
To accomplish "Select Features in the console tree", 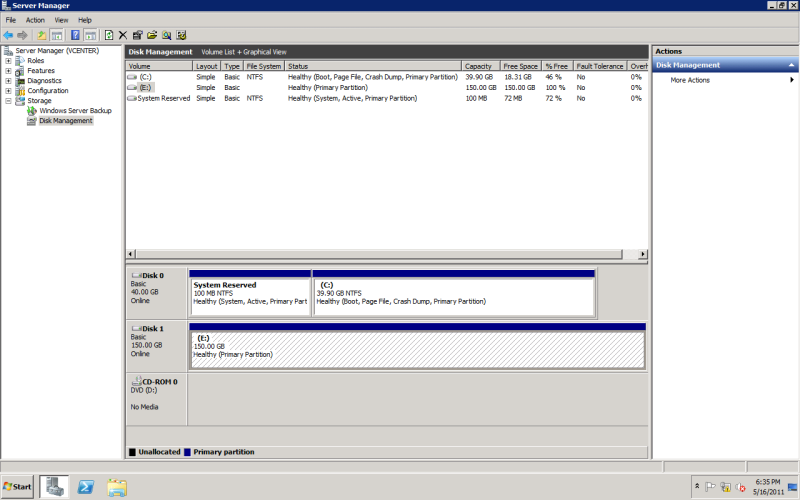I will tap(41, 70).
